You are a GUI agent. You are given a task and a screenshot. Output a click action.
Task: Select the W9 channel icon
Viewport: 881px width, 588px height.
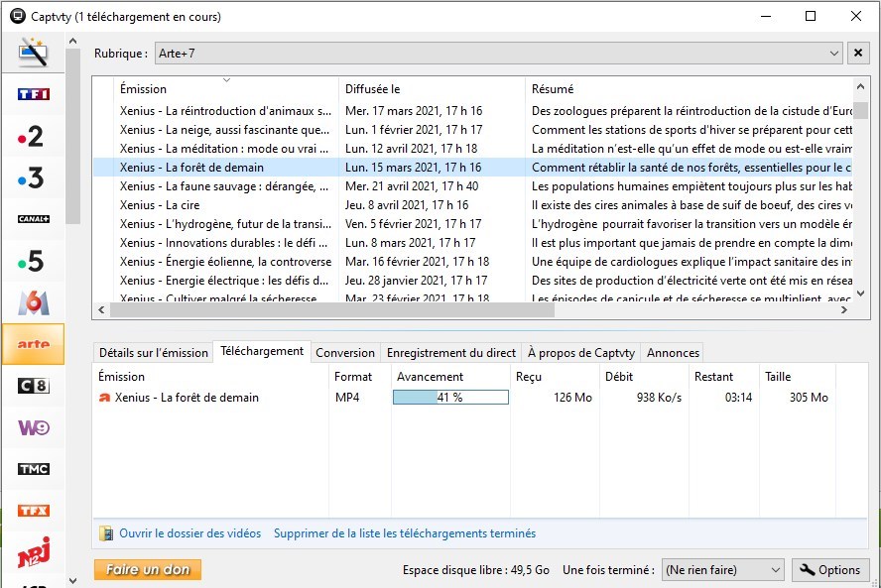33,427
